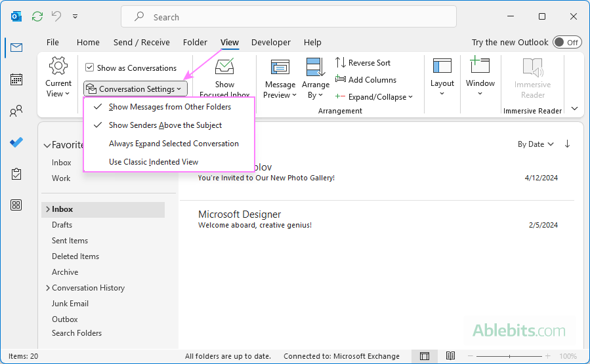Click the Undo arrow icon

[56, 16]
